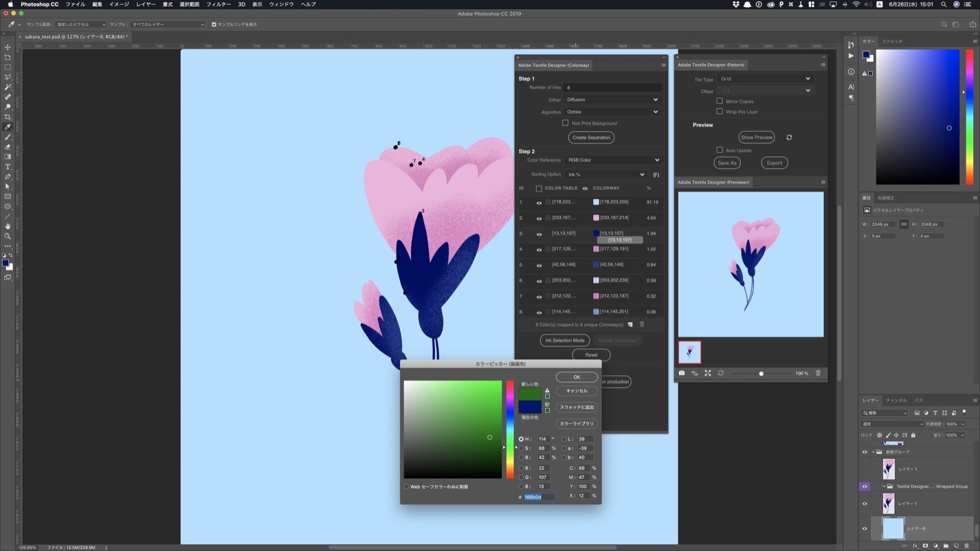This screenshot has height=551, width=980.
Task: Open the フィルター menu
Action: click(x=219, y=4)
